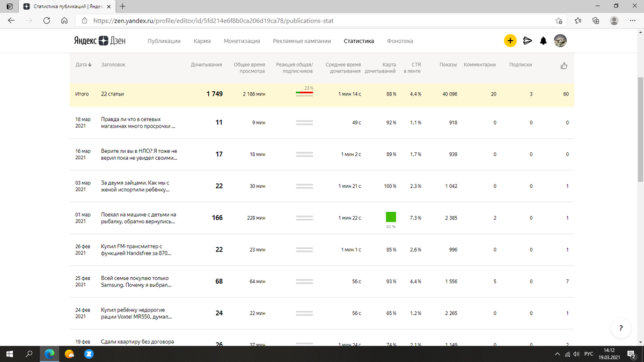The width and height of the screenshot is (644, 362).
Task: Click total impressions value 40 096
Action: coord(449,94)
